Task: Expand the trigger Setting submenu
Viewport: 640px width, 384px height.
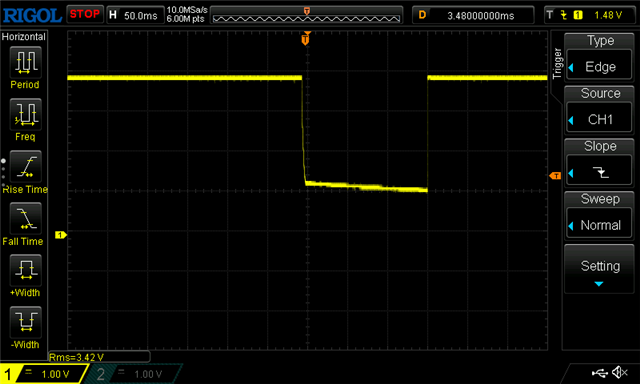Action: pyautogui.click(x=599, y=269)
